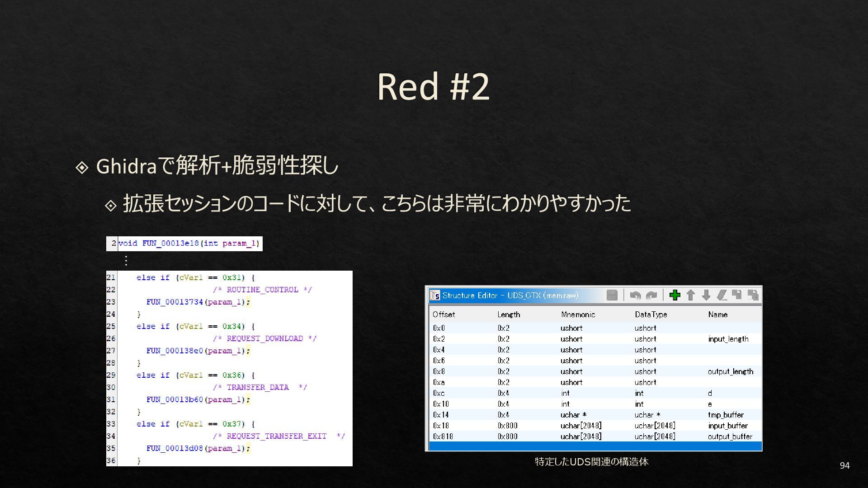The height and width of the screenshot is (488, 868).
Task: Click the duplicate component icon
Action: coord(737,295)
